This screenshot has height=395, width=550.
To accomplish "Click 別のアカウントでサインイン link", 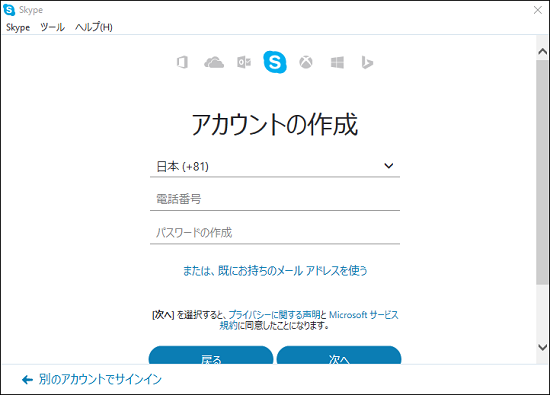I will point(100,379).
